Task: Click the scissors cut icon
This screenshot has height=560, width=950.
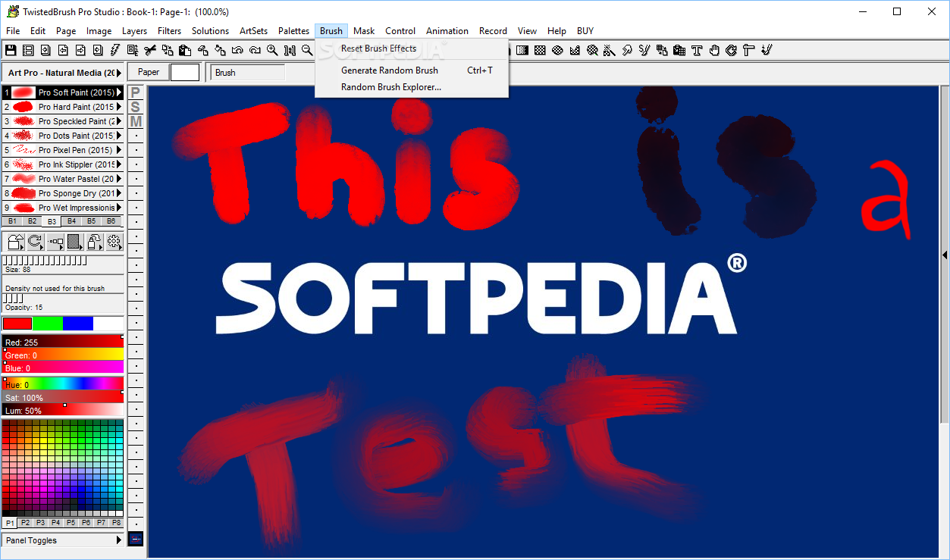Action: pos(150,50)
